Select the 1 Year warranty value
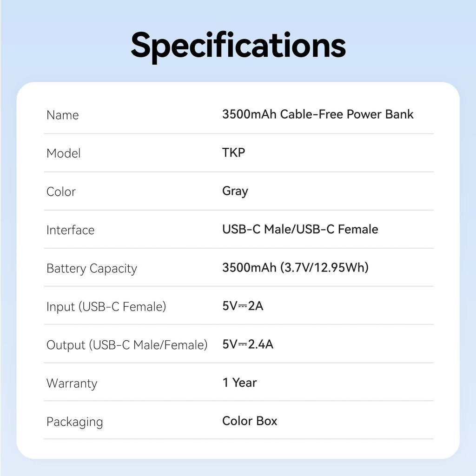The width and height of the screenshot is (476, 476). tap(239, 383)
